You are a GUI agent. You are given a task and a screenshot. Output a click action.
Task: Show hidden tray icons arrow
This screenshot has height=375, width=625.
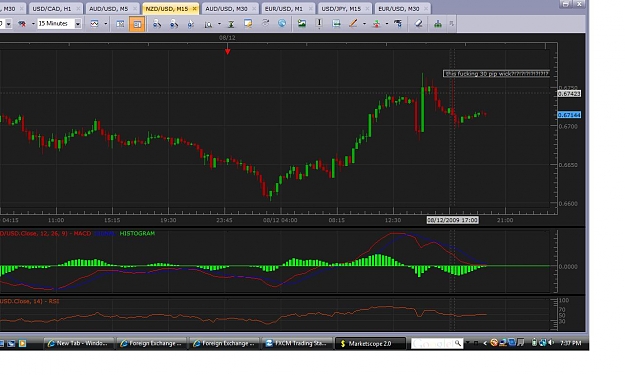pos(485,343)
